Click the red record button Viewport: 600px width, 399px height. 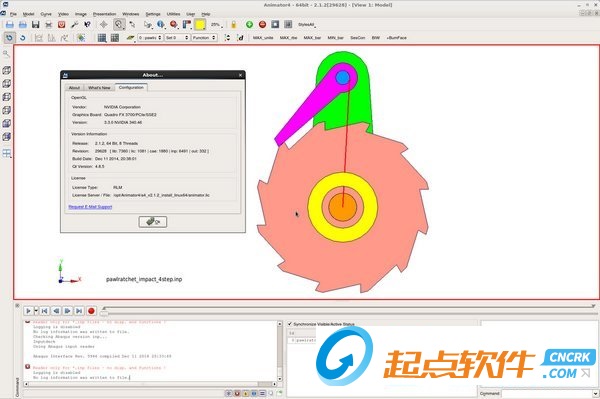[91, 311]
